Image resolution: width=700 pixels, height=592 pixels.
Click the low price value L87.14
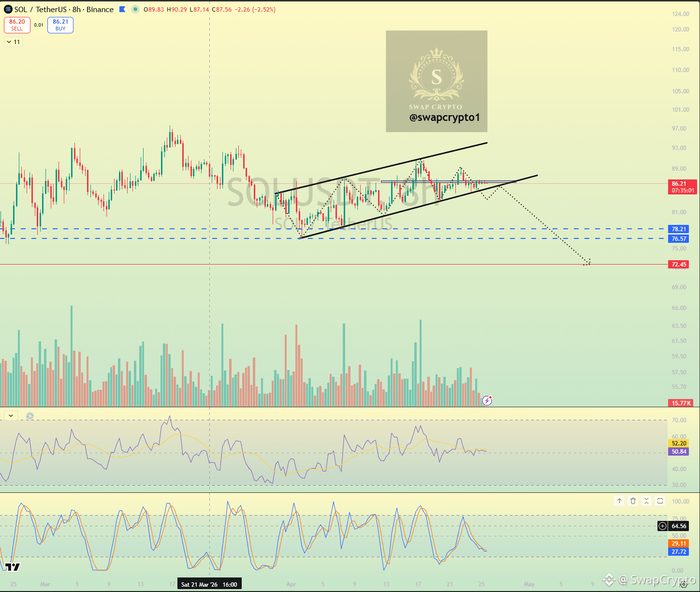200,9
